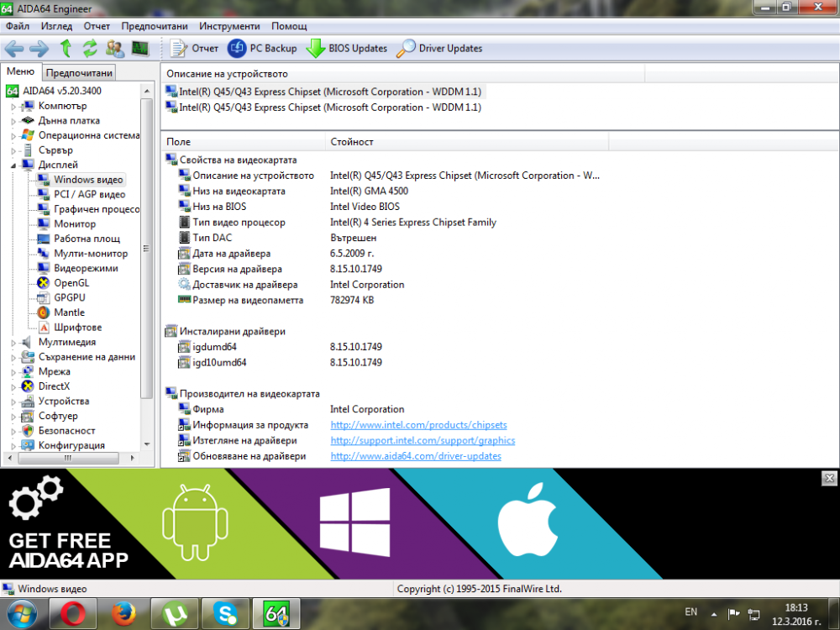Expand Операционна система node
Viewport: 840px width, 630px height.
tap(13, 136)
